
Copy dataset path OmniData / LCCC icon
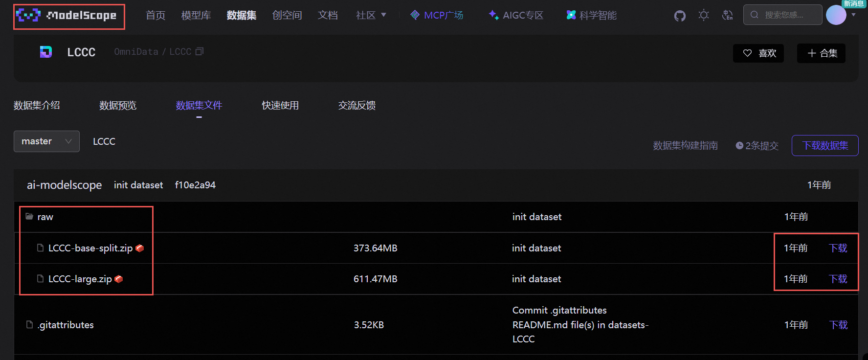[x=200, y=51]
